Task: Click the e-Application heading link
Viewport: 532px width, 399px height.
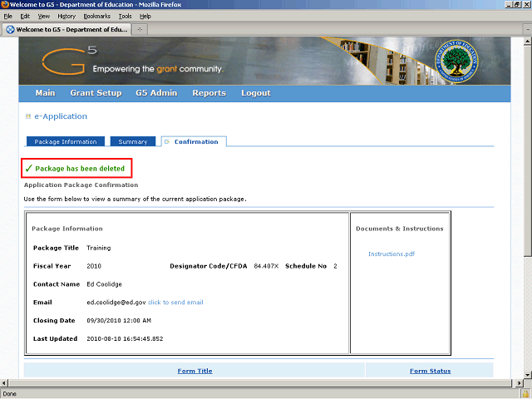Action: [x=61, y=116]
